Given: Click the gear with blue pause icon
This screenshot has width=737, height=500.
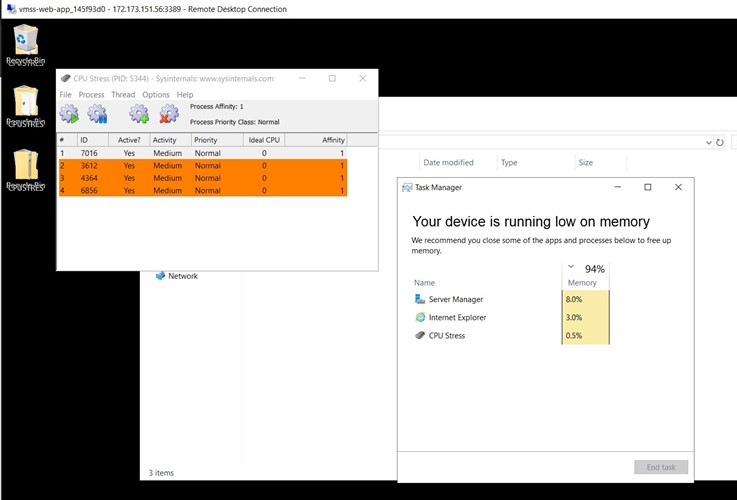Looking at the screenshot, I should pos(97,114).
